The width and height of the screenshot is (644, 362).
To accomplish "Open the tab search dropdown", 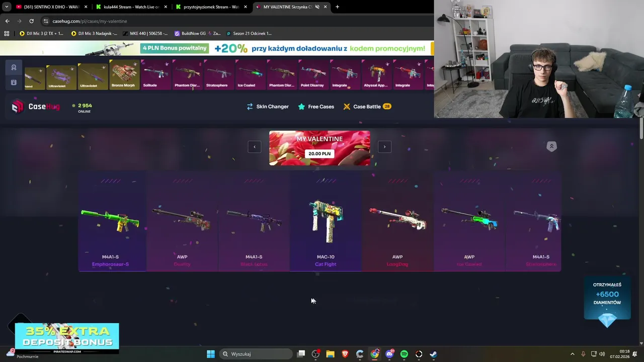I will point(6,7).
